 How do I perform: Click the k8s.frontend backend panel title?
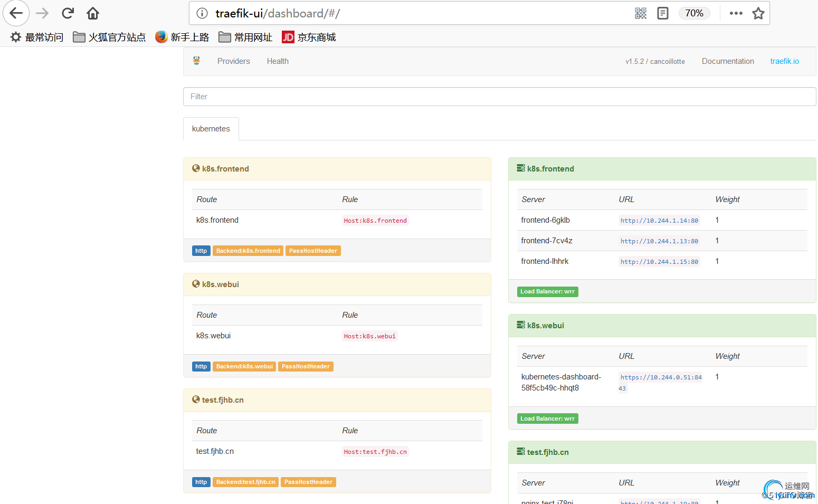pyautogui.click(x=550, y=169)
